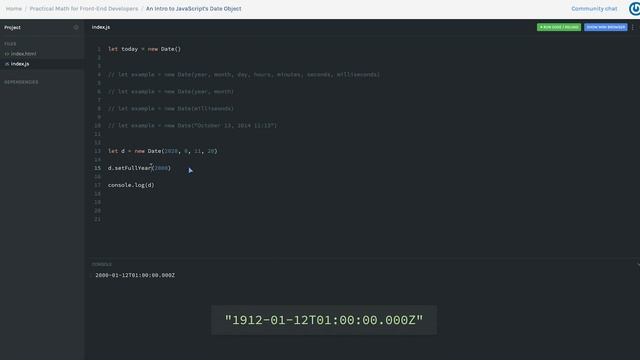Click the Project panel header
This screenshot has height=360, width=640.
(12, 27)
